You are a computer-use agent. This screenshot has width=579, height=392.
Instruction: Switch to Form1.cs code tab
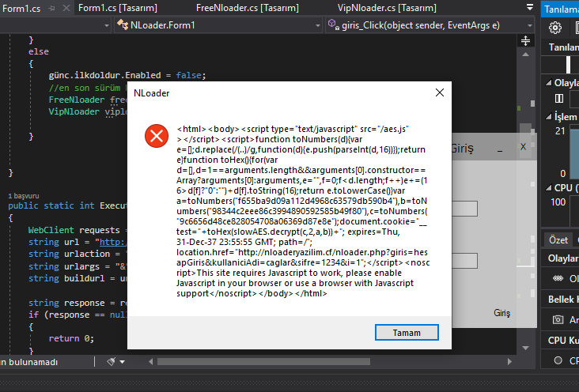click(21, 8)
